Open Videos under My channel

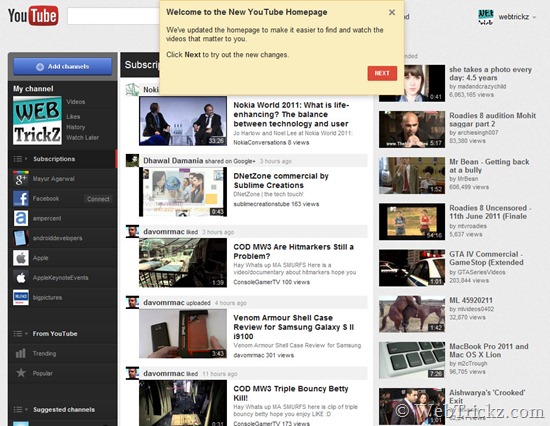(76, 102)
